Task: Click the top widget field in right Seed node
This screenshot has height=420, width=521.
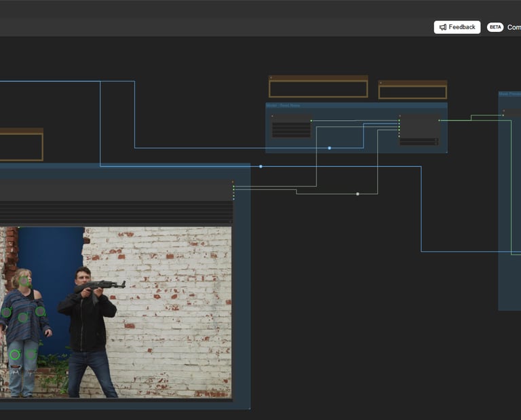Action: 419,140
